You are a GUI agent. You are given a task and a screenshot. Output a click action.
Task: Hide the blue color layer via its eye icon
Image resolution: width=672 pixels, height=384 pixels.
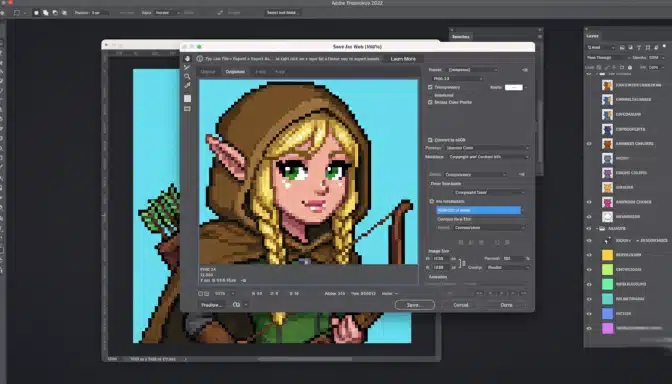tap(589, 314)
